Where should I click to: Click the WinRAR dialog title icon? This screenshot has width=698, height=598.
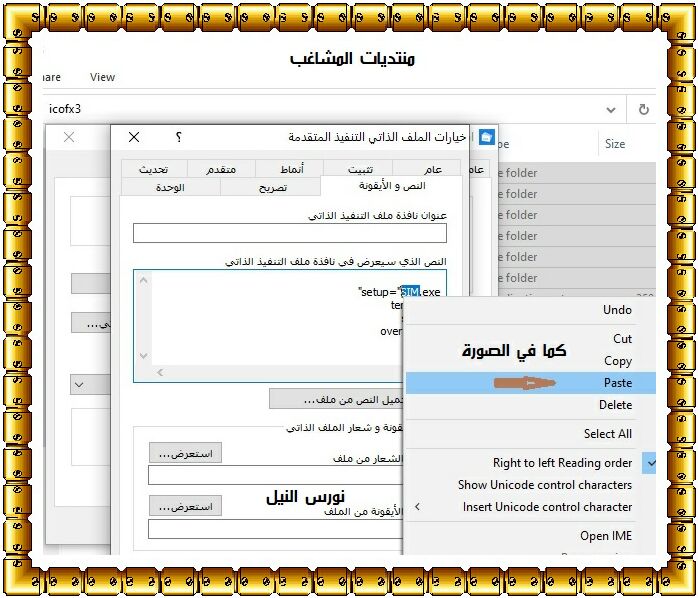(487, 137)
